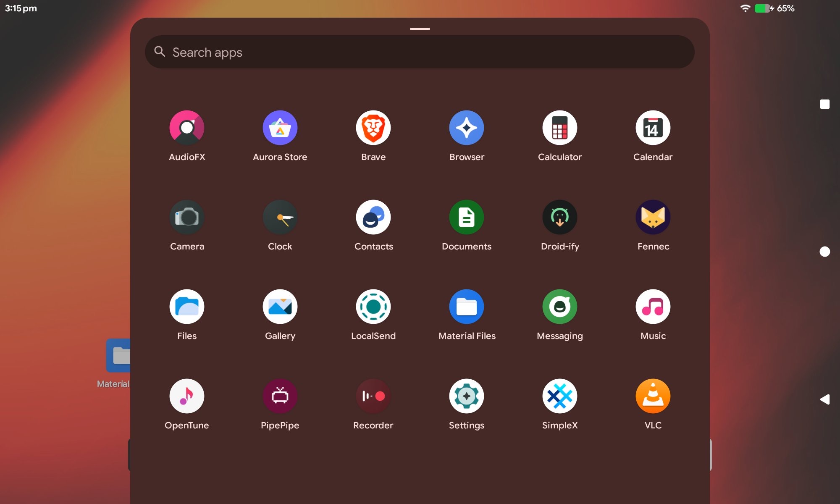Tap the 3:15 pm clock in status bar
Image resolution: width=840 pixels, height=504 pixels.
(x=21, y=8)
